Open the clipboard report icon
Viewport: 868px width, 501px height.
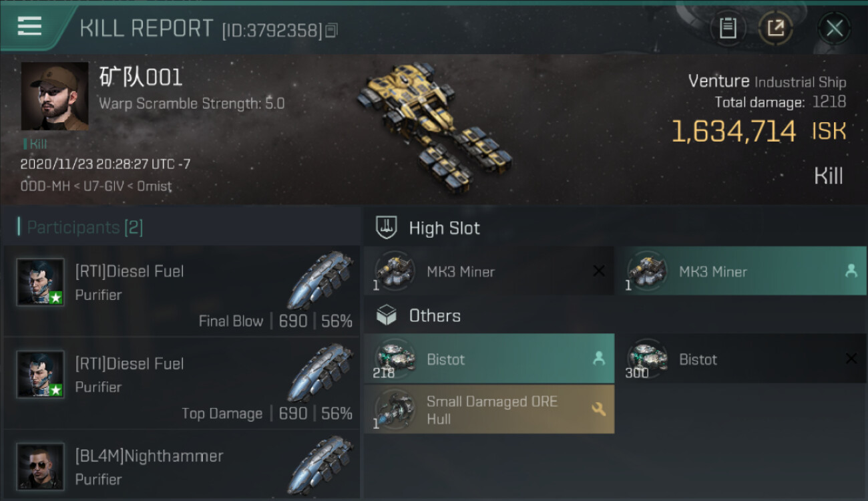click(x=728, y=28)
